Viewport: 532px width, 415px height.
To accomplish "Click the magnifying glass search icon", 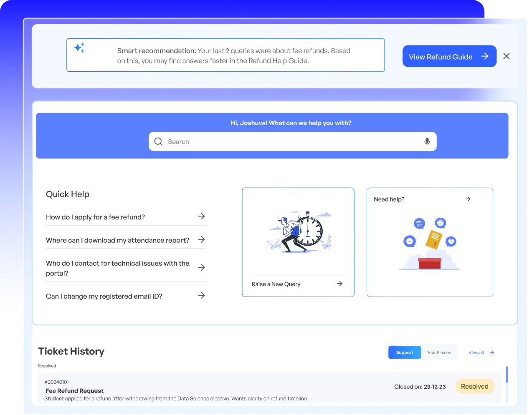I will [x=158, y=141].
